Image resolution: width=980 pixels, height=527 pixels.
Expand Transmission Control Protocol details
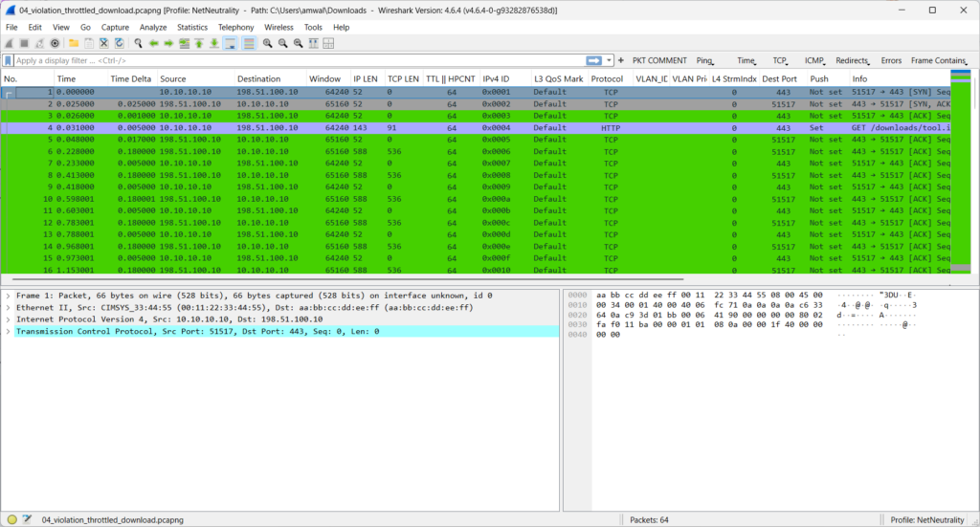coord(9,331)
